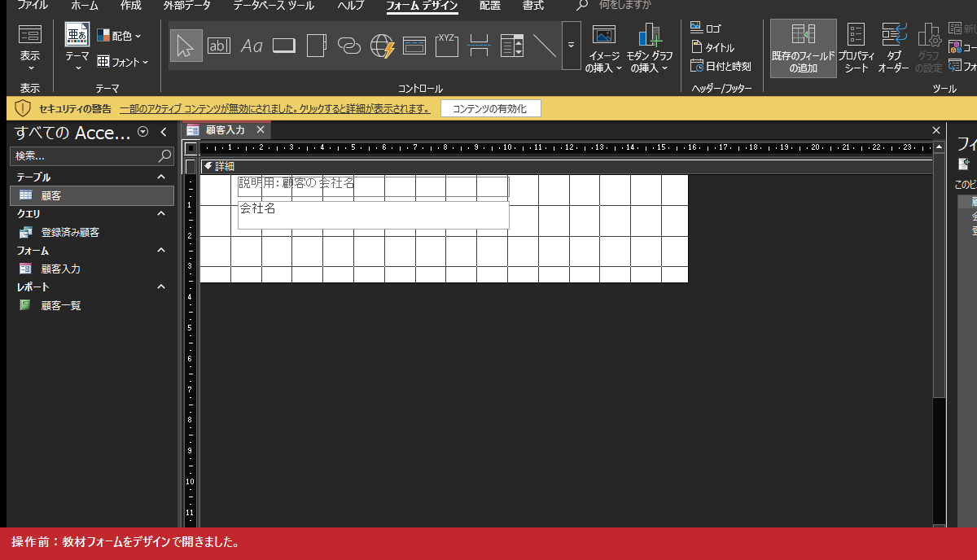
Task: Pick the Label (Aa) control
Action: 252,46
